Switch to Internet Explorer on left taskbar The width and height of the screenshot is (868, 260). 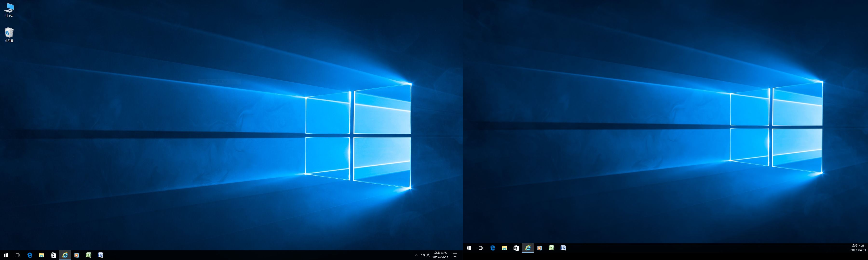click(65, 255)
